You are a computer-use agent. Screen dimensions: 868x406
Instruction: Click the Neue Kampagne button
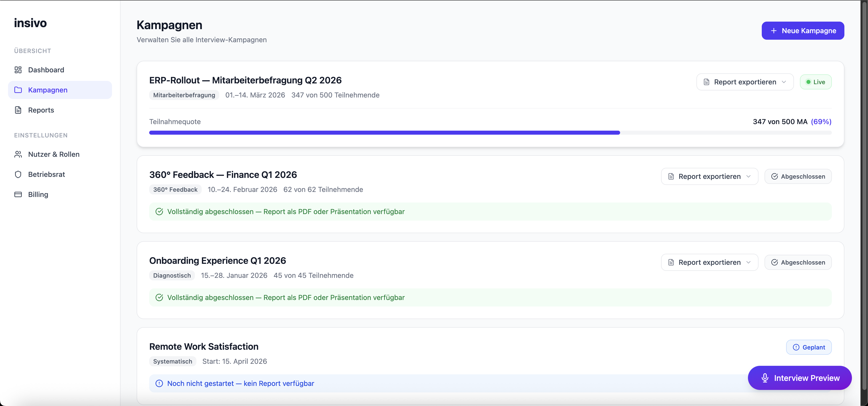(803, 31)
